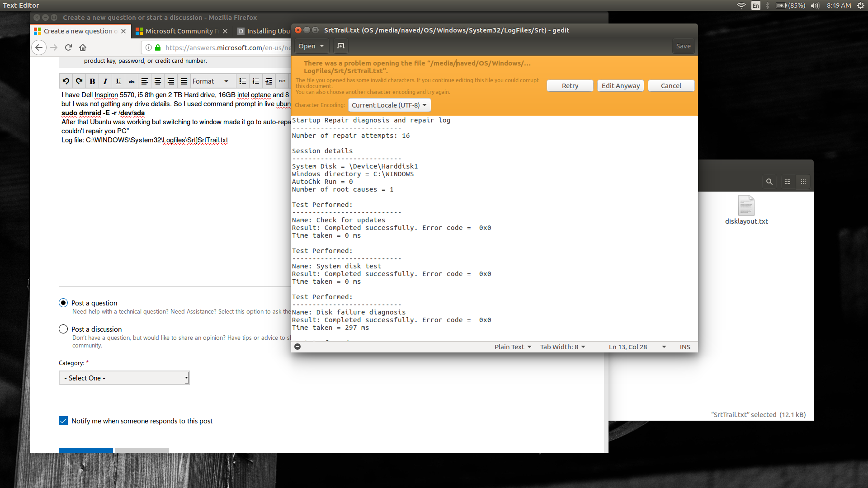Open Firefox home page
Image resolution: width=868 pixels, height=488 pixels.
(x=83, y=47)
